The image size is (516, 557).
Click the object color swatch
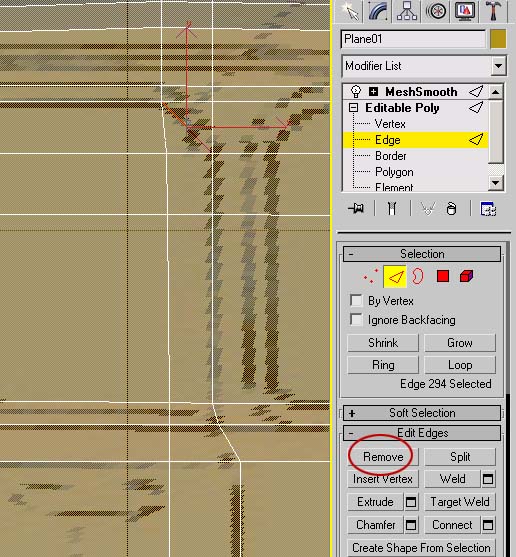498,39
